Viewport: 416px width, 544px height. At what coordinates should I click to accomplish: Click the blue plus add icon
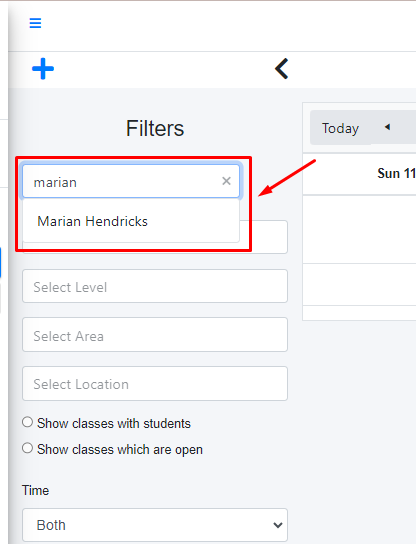43,69
